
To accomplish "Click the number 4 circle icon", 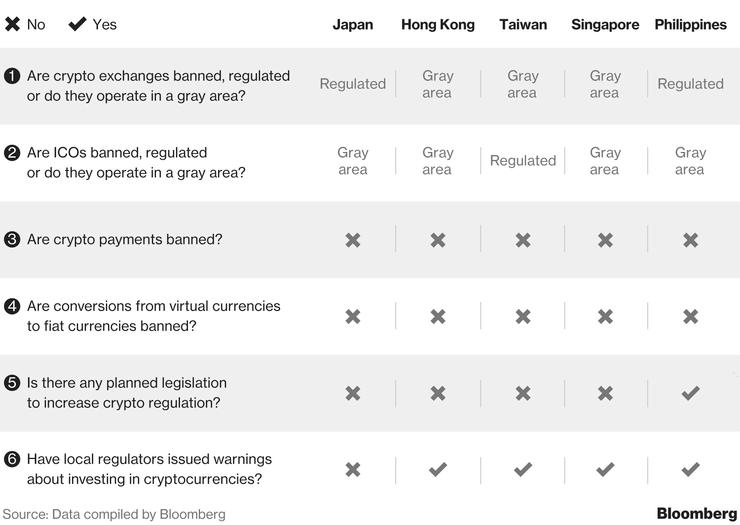I will click(12, 306).
